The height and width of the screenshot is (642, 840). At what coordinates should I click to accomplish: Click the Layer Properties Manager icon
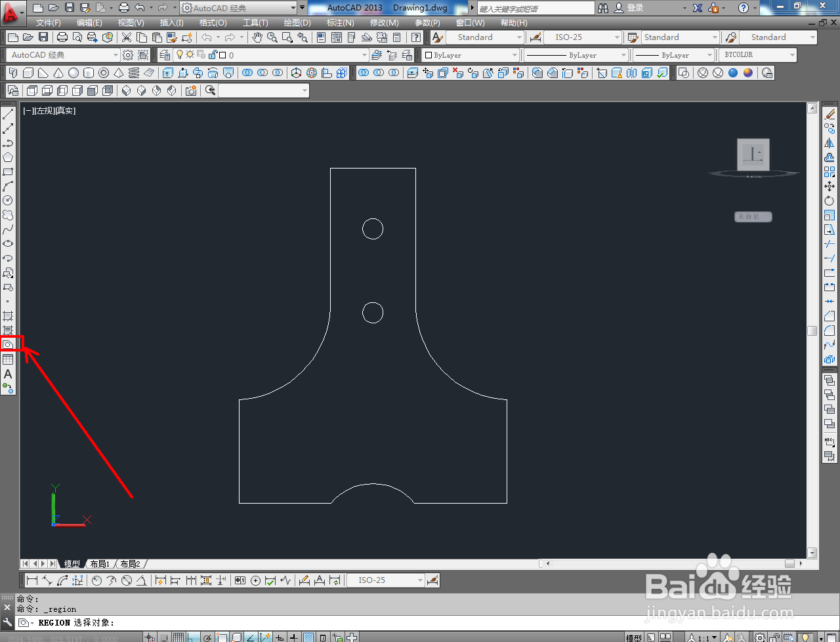[165, 55]
